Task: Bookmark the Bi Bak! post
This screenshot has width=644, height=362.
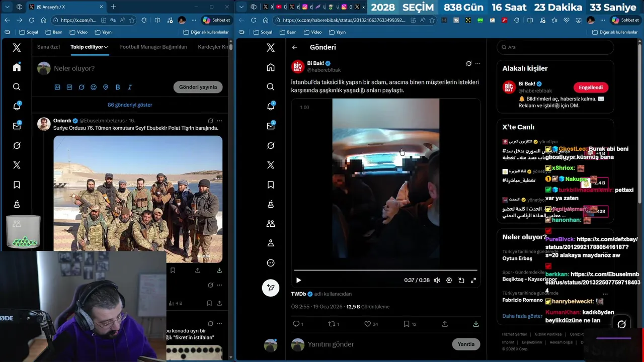Action: pyautogui.click(x=407, y=324)
